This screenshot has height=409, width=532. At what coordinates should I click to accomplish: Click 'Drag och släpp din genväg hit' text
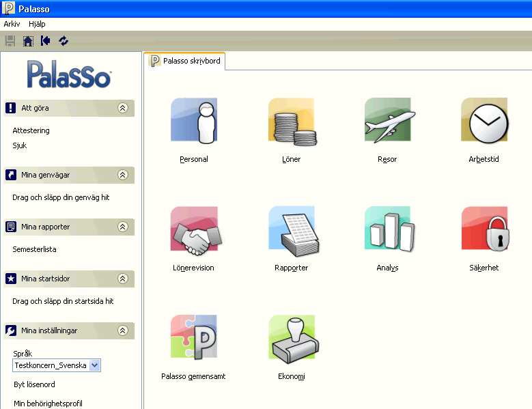pos(61,197)
